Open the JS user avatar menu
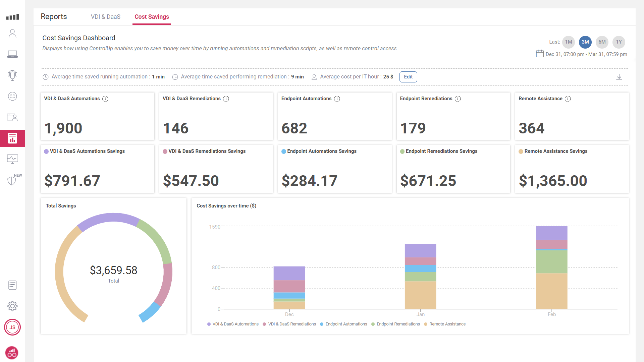The width and height of the screenshot is (644, 362). (x=12, y=327)
